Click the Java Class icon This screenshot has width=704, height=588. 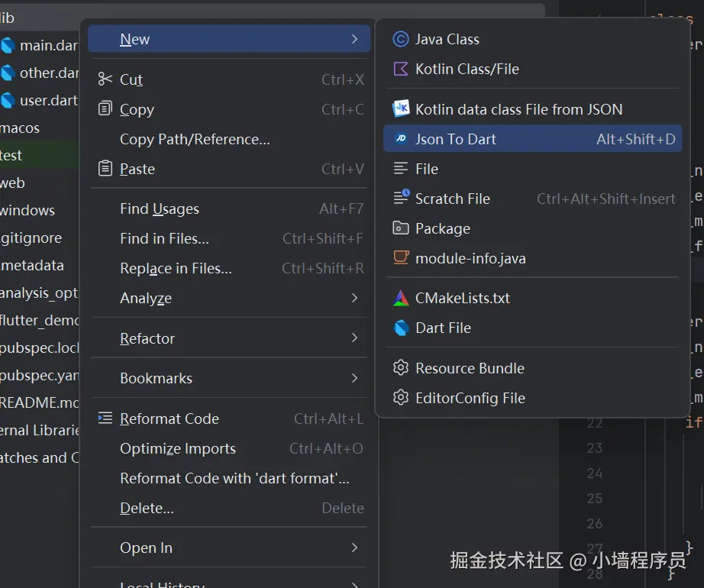[401, 39]
